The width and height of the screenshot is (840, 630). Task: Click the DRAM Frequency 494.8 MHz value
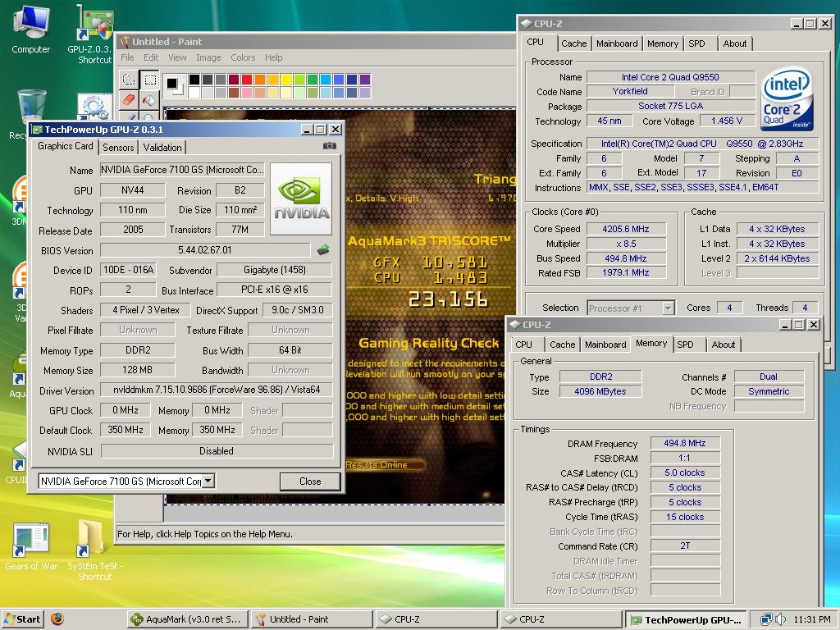click(685, 443)
